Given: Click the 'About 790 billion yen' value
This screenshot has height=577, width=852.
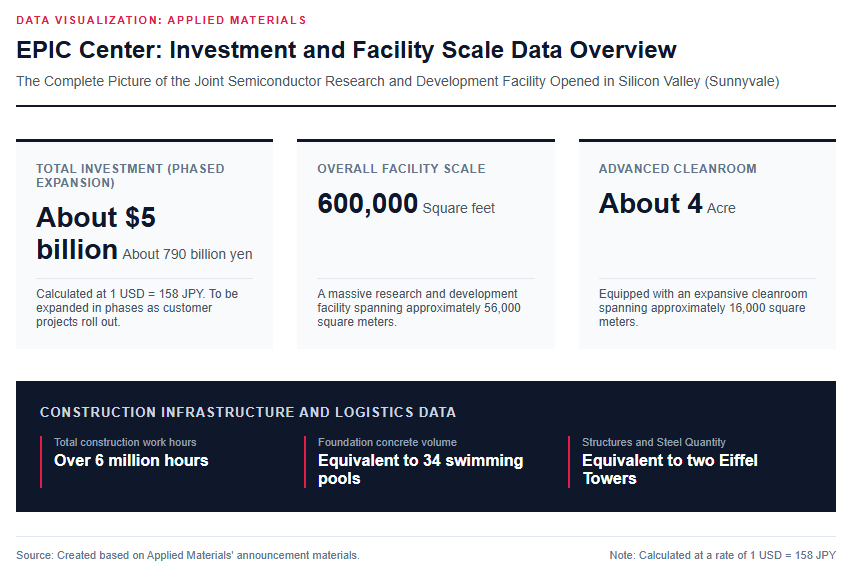Looking at the screenshot, I should pos(187,254).
